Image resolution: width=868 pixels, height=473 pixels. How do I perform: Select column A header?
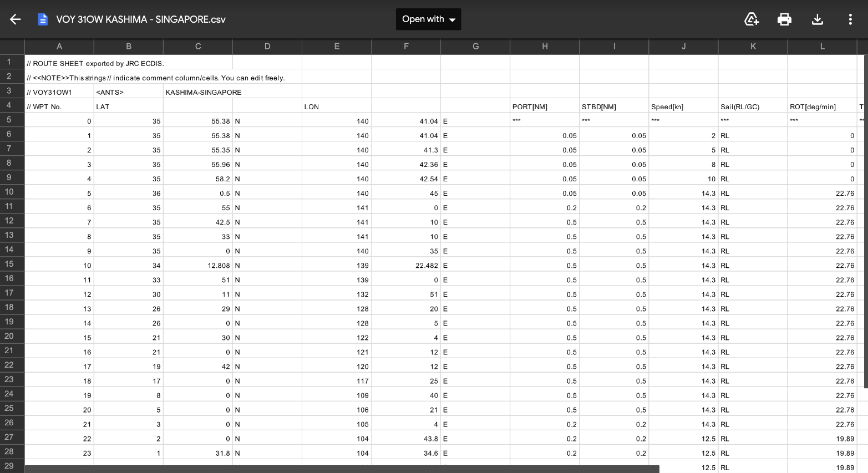[x=59, y=47]
